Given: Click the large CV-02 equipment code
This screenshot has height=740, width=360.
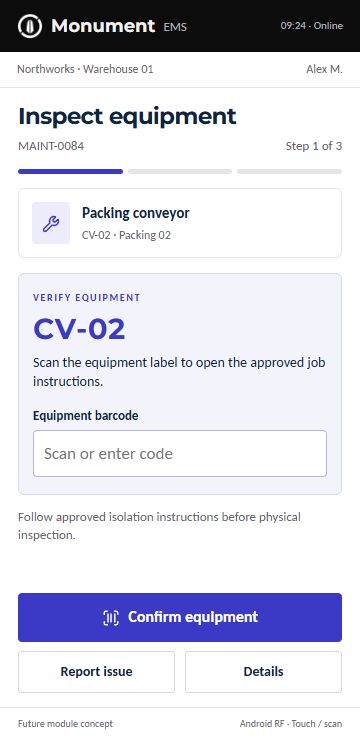Looking at the screenshot, I should coord(79,329).
